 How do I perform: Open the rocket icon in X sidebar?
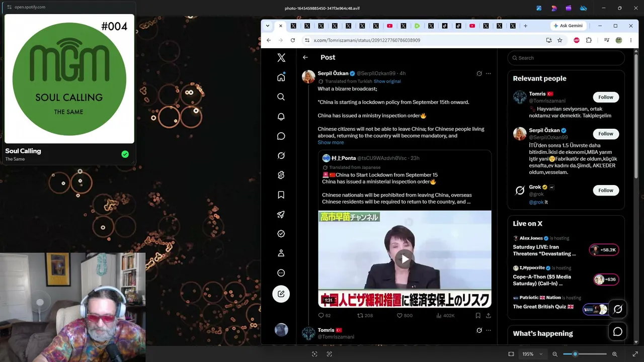281,215
